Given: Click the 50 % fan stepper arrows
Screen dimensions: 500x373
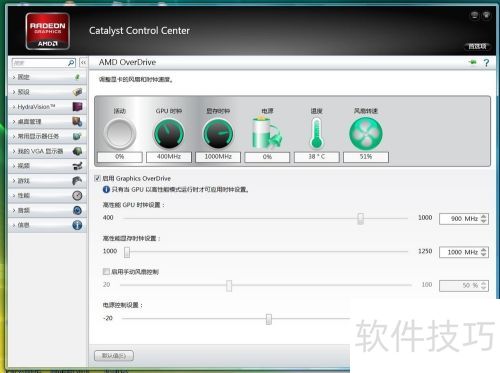Looking at the screenshot, I should 484,285.
